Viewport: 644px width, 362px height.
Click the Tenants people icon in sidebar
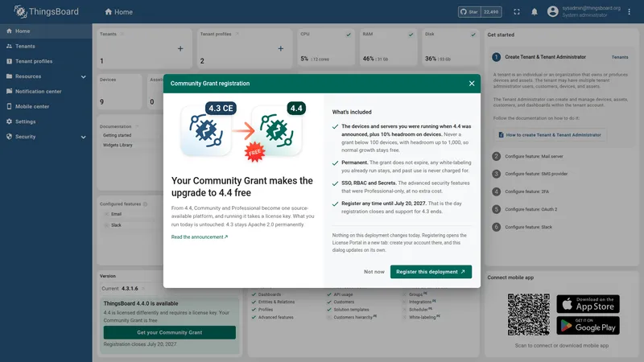pyautogui.click(x=9, y=46)
